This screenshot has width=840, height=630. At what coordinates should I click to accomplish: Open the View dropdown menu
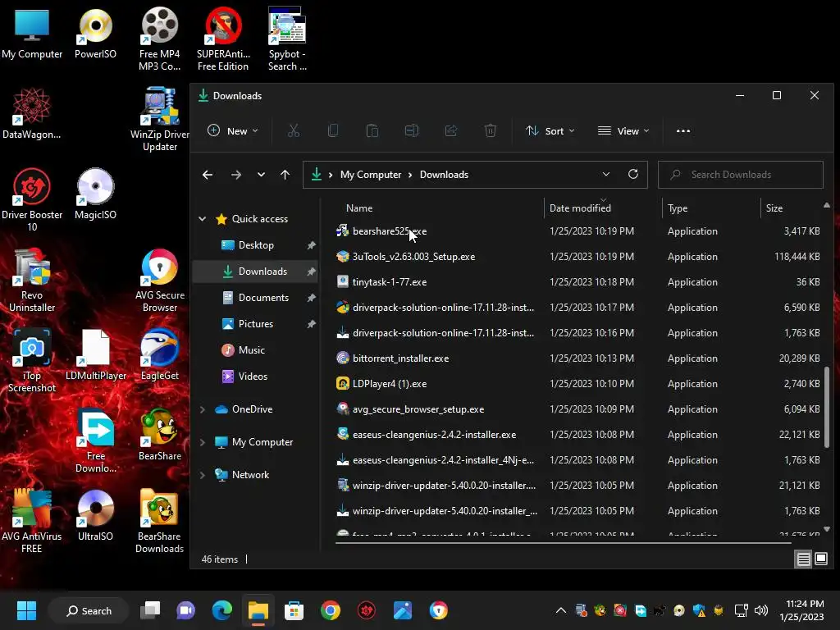[x=623, y=130]
